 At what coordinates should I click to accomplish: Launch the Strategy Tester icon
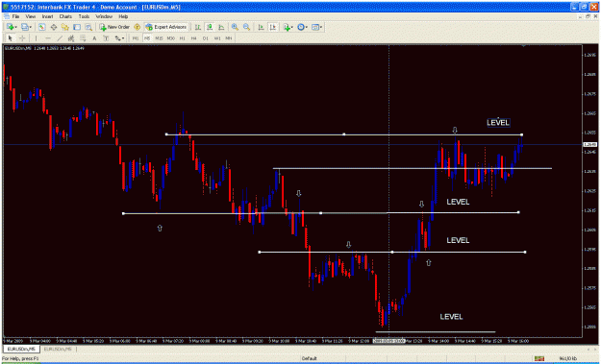click(88, 27)
